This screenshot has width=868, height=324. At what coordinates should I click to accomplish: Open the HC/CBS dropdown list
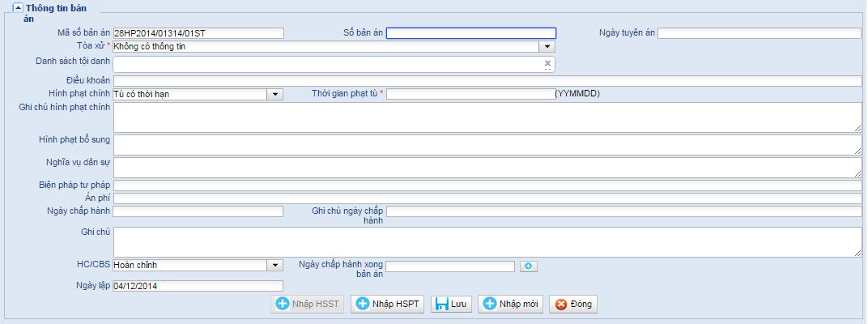tap(275, 265)
